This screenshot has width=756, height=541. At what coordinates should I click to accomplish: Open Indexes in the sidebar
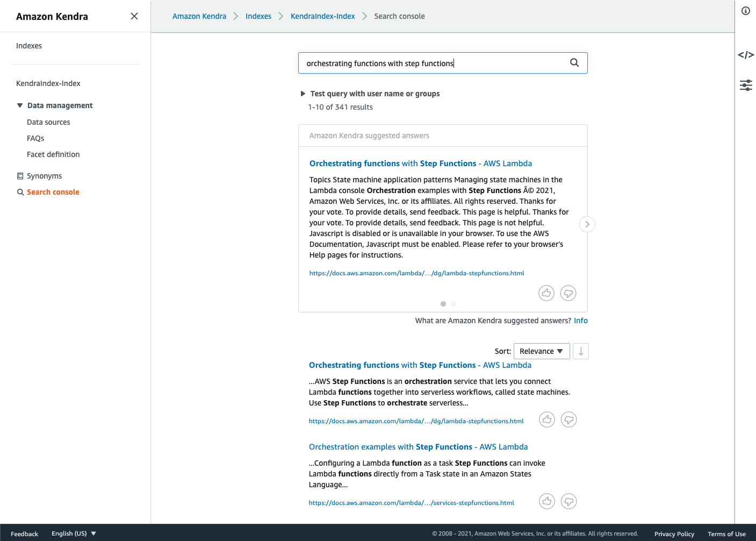point(29,46)
